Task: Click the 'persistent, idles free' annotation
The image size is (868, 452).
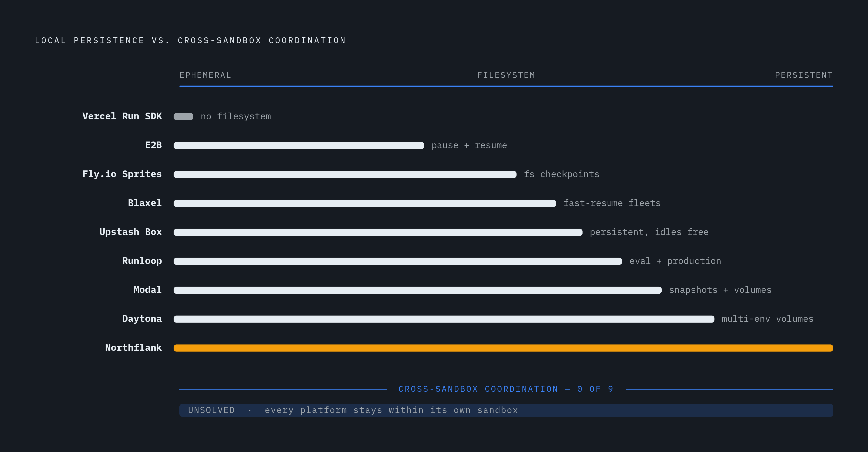Action: (x=649, y=232)
